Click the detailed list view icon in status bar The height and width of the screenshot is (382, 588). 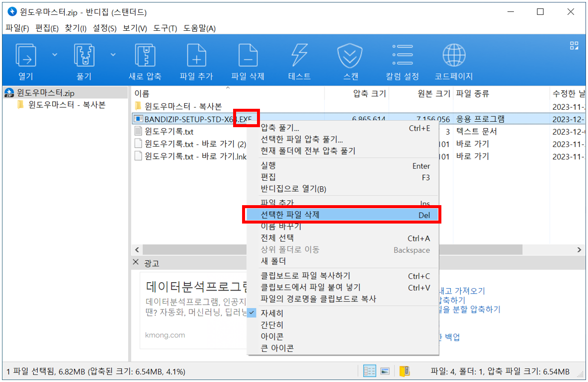point(369,371)
